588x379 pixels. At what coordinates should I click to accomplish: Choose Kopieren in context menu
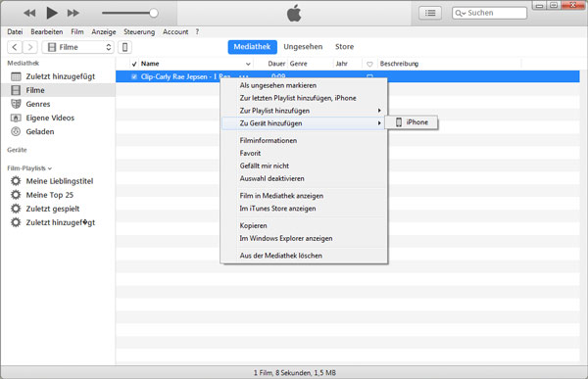304,226
